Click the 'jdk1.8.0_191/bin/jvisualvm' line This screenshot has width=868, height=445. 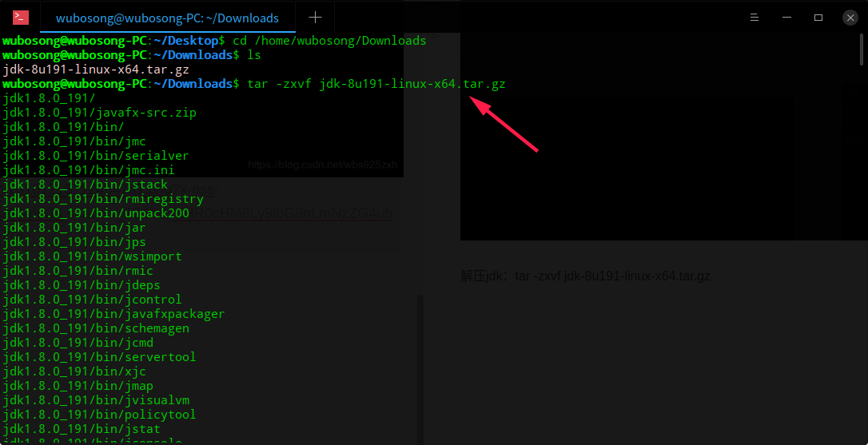pyautogui.click(x=96, y=401)
